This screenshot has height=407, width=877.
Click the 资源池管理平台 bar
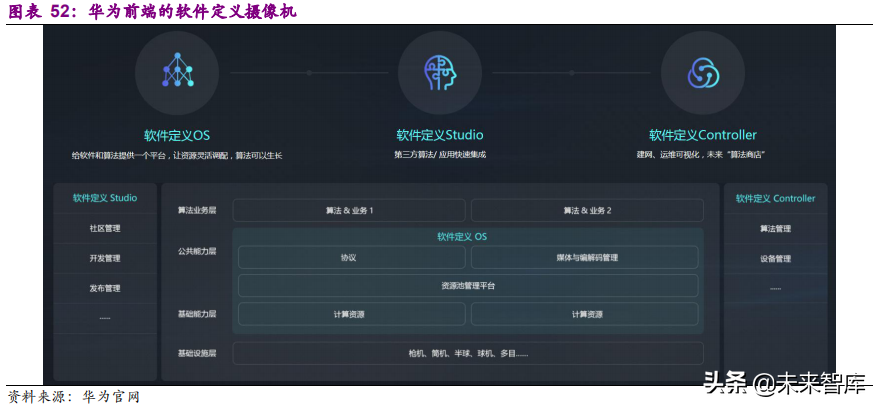pyautogui.click(x=468, y=286)
